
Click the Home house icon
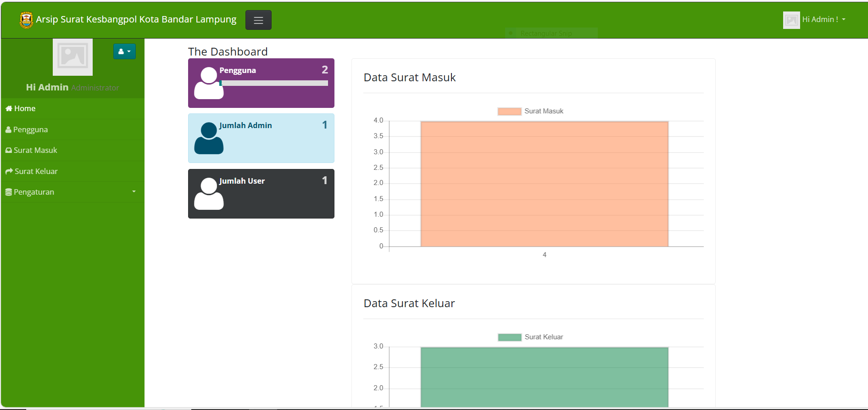click(9, 108)
